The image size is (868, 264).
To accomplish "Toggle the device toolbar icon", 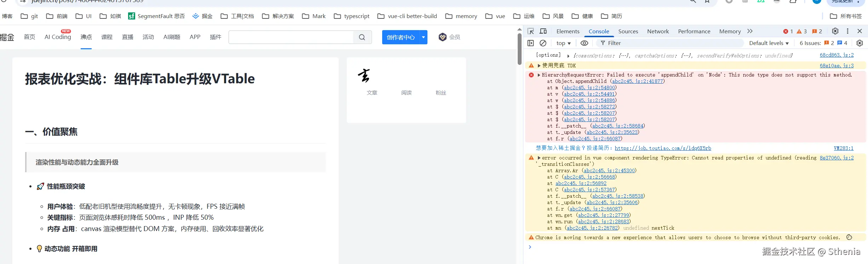I will (x=543, y=31).
